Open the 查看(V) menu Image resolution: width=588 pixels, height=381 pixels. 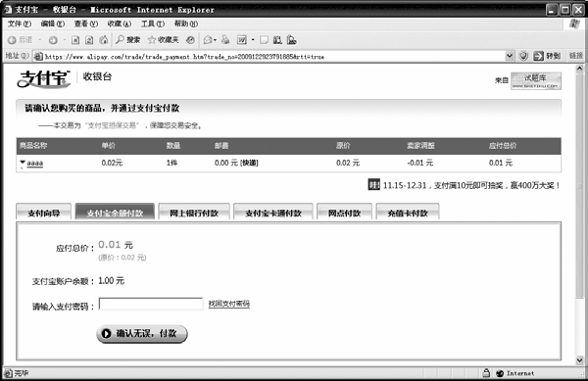pyautogui.click(x=86, y=24)
